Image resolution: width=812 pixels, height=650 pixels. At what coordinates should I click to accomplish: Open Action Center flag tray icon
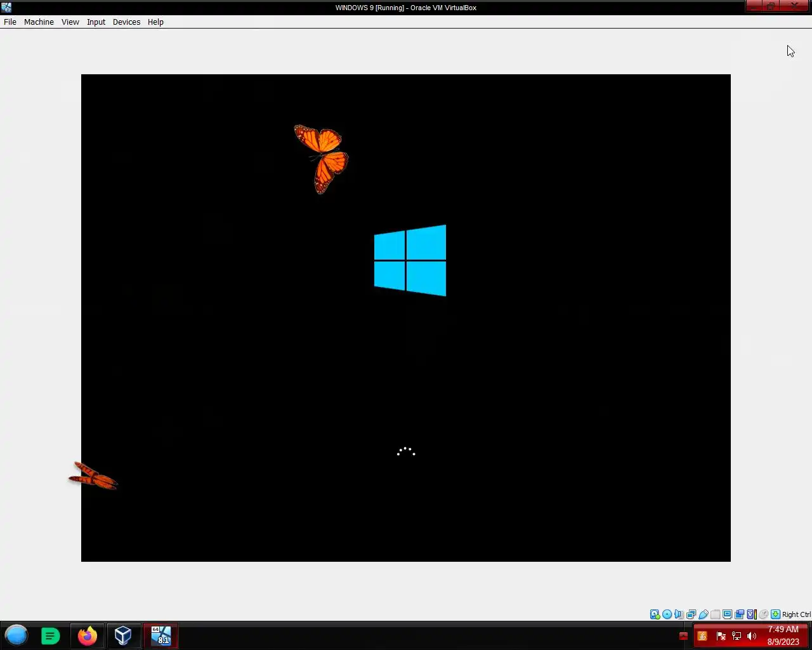721,636
